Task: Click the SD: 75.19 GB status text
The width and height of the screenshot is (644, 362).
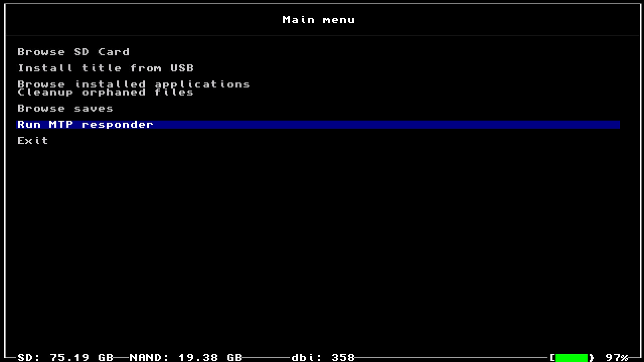Action: [x=65, y=357]
